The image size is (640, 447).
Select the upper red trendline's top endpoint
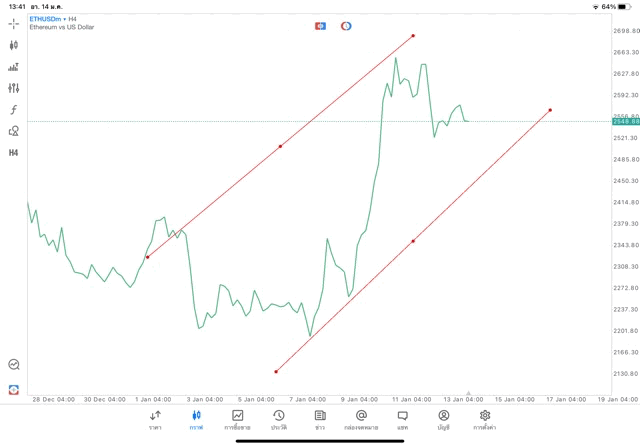click(413, 35)
